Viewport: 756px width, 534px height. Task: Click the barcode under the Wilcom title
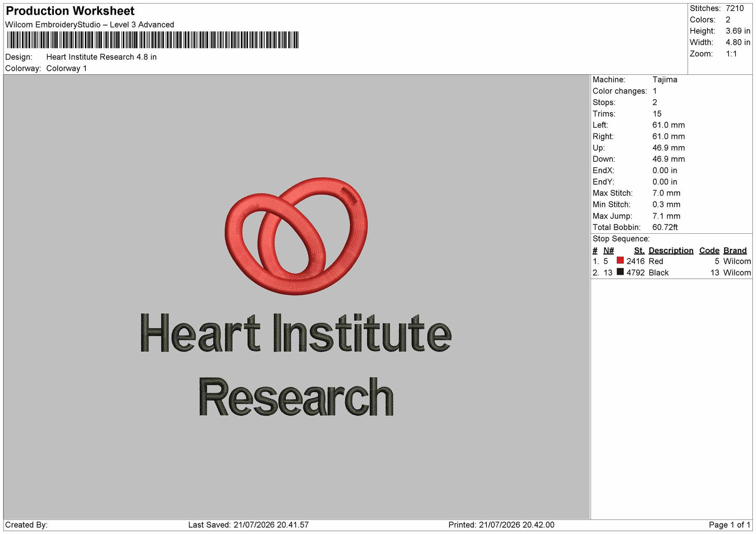[x=153, y=40]
